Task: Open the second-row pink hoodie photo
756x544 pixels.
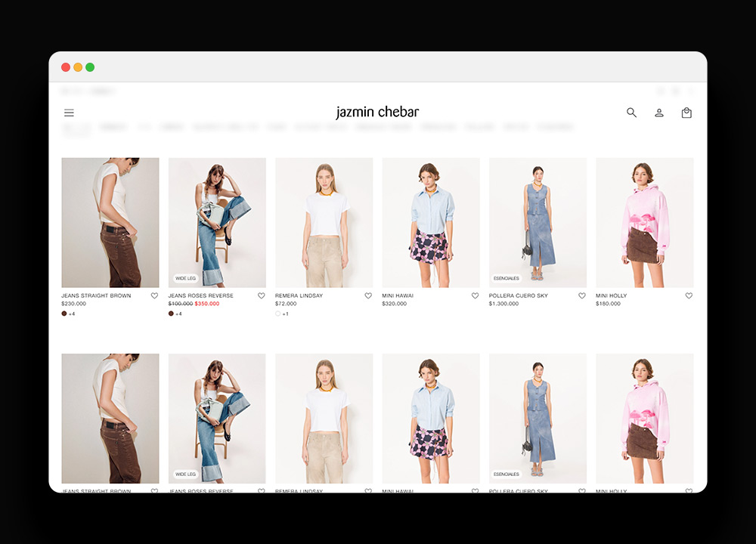Action: (645, 419)
